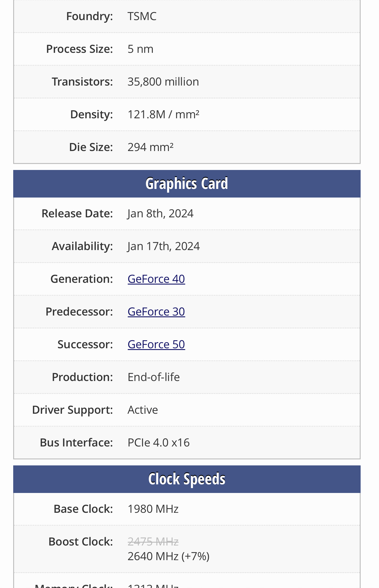Select the struck-through 2475 MHz boost clock
Image resolution: width=379 pixels, height=588 pixels.
[153, 542]
